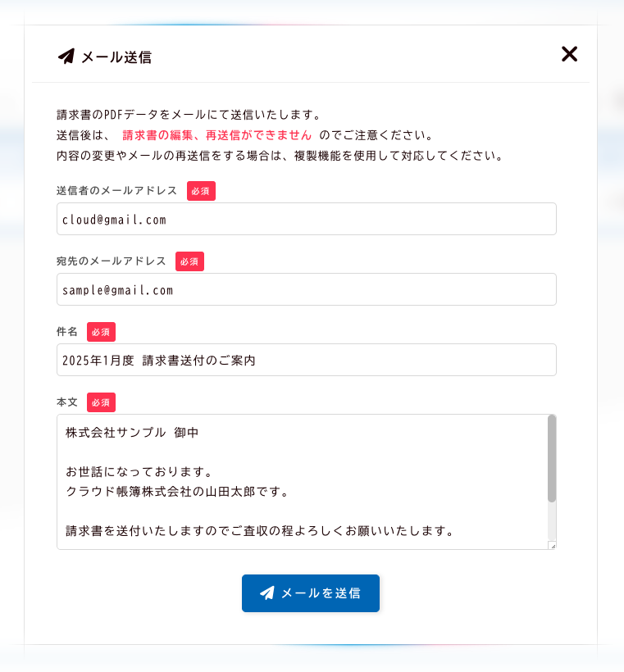The image size is (624, 672).
Task: Click the 必須 badge next to 本文
Action: (101, 402)
